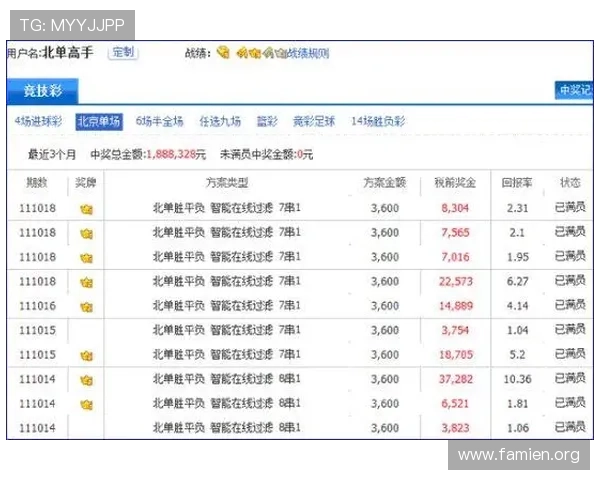Viewport: 600px width, 480px height.
Task: Click the medal icon in the 7,565 prize row
Action: point(86,234)
